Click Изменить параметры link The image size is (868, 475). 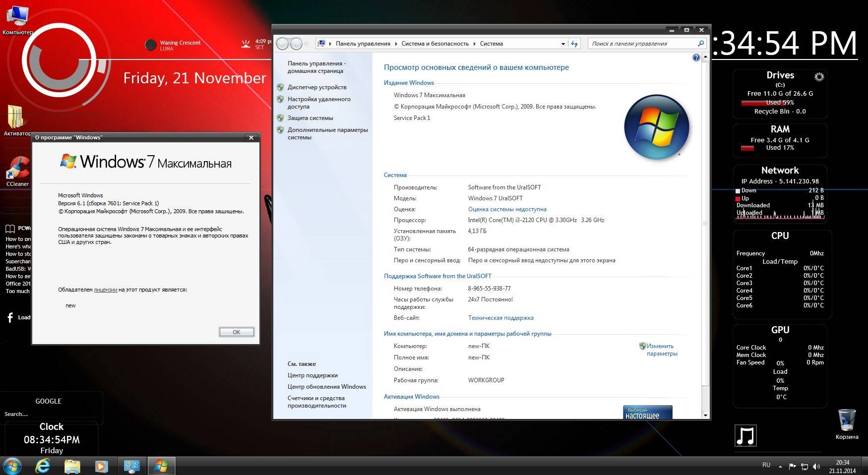(x=662, y=350)
